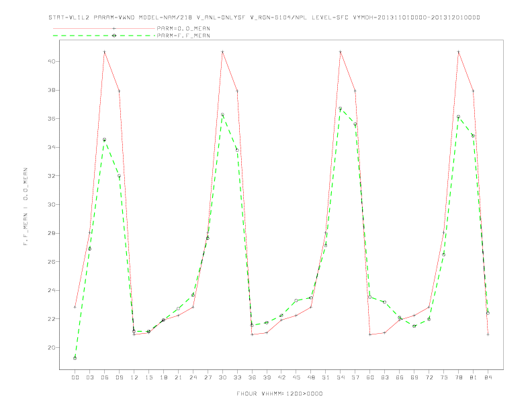
Task: Click y-axis tick label 28
Action: tap(52, 233)
